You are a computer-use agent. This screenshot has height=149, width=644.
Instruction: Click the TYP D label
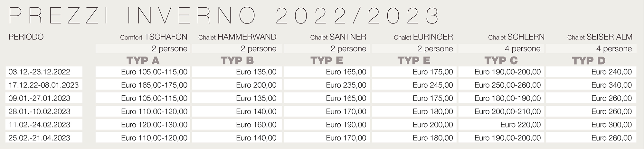589,61
